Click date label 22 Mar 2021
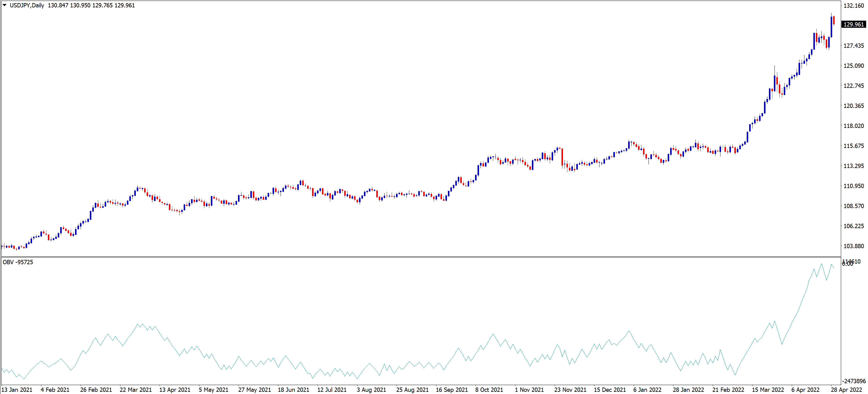The height and width of the screenshot is (394, 868). [x=136, y=390]
